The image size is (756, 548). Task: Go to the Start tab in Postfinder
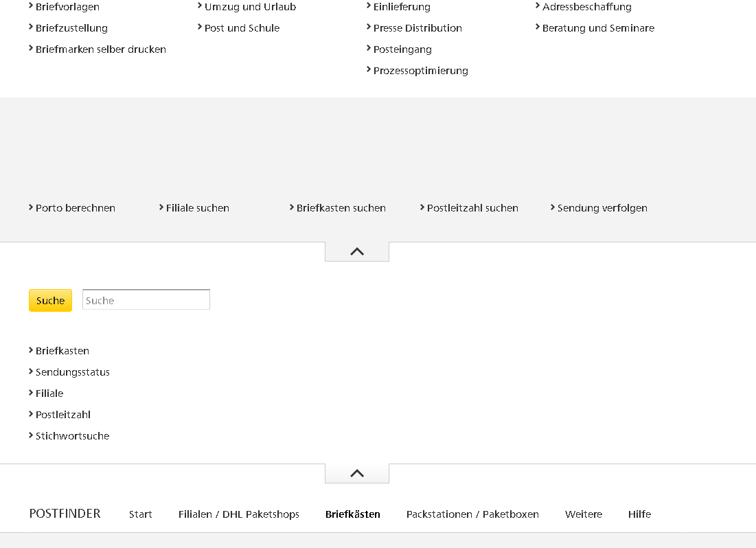coord(141,514)
